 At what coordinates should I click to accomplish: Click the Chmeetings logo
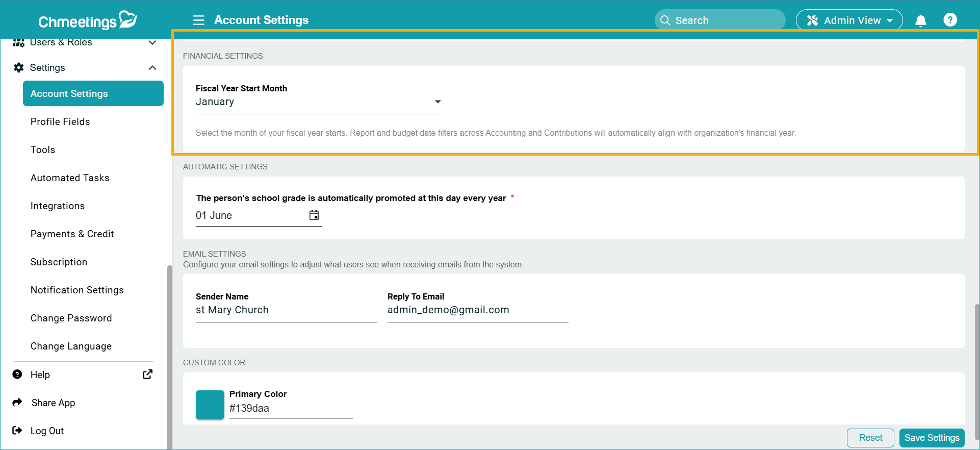pos(88,20)
